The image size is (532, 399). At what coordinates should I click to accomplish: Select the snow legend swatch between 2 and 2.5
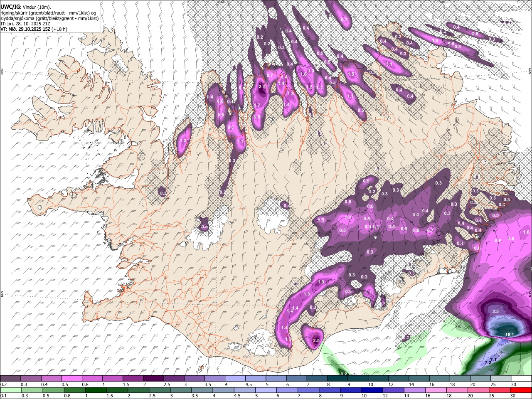153,378
